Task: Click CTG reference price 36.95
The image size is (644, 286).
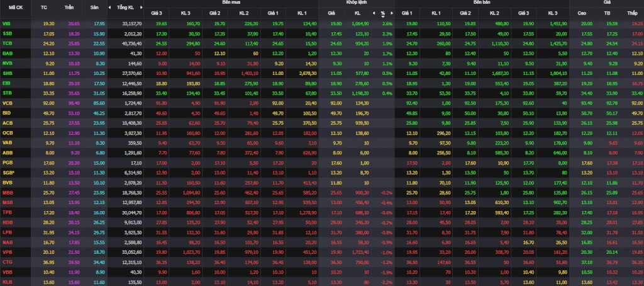Action: pos(49,261)
